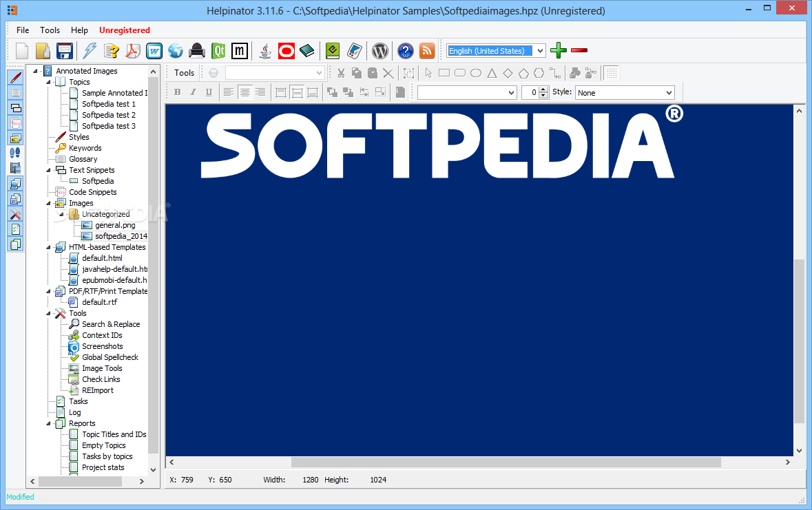
Task: Click the lightning bolt compile icon
Action: point(90,51)
